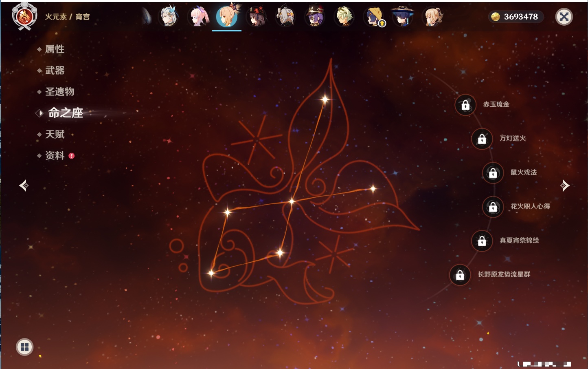Screen dimensions: 588x369
Task: Click the topmost constellation star node
Action: [325, 99]
